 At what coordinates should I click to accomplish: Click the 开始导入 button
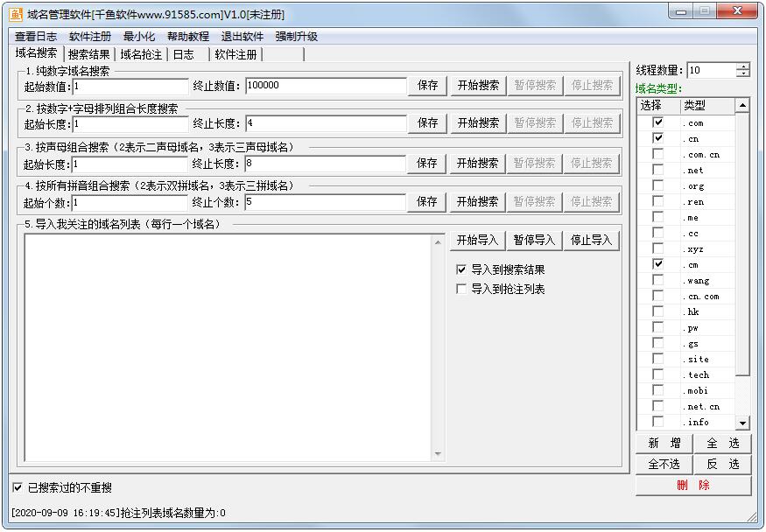coord(477,240)
